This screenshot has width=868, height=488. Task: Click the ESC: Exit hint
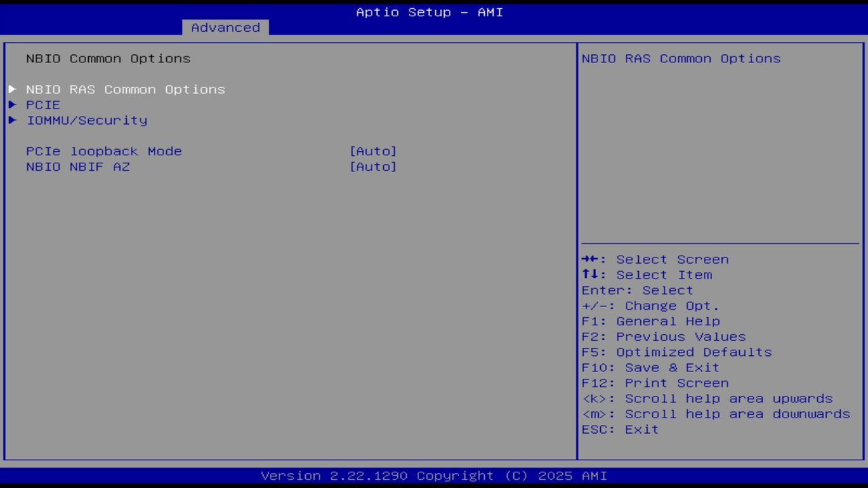tap(620, 430)
